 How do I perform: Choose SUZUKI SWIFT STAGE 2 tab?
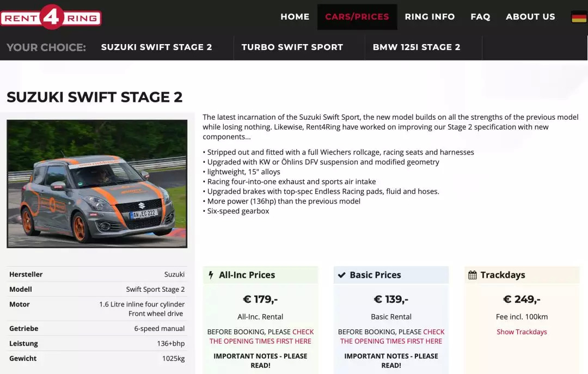point(157,47)
